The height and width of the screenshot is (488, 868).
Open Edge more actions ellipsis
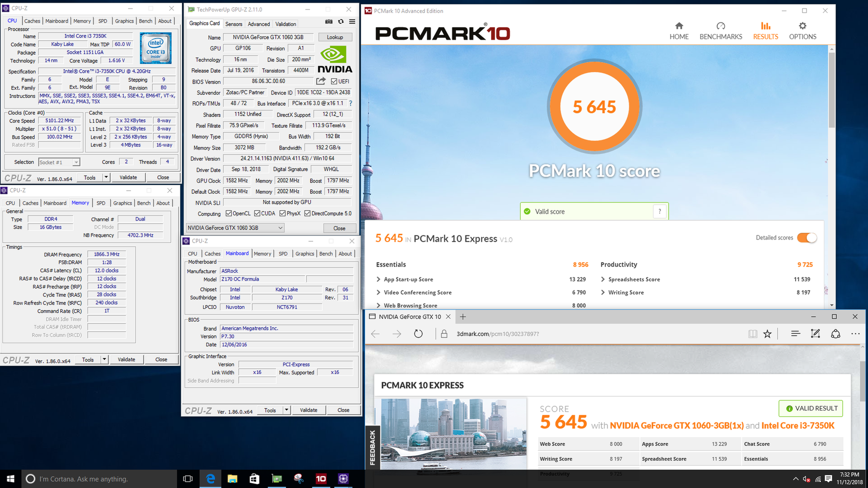tap(855, 334)
